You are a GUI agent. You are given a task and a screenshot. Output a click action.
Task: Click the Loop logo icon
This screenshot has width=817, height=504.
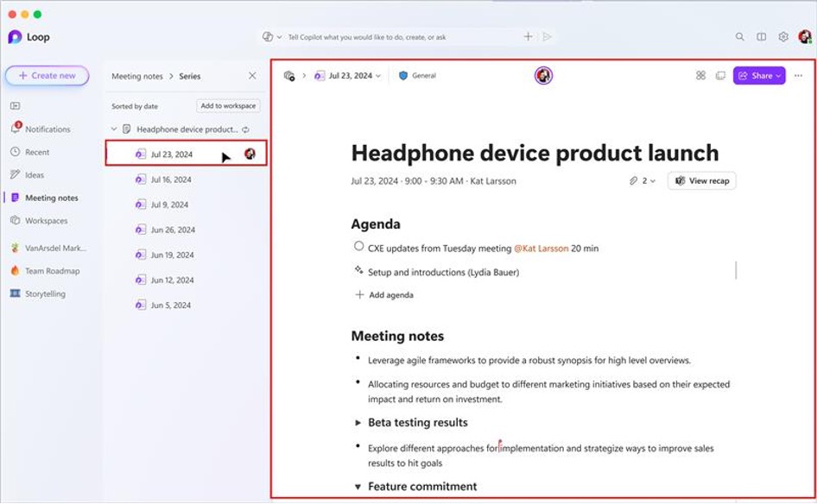(15, 37)
